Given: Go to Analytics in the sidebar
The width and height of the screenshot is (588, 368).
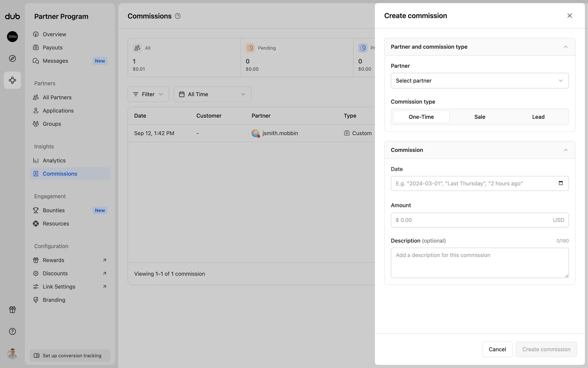Looking at the screenshot, I should 54,160.
